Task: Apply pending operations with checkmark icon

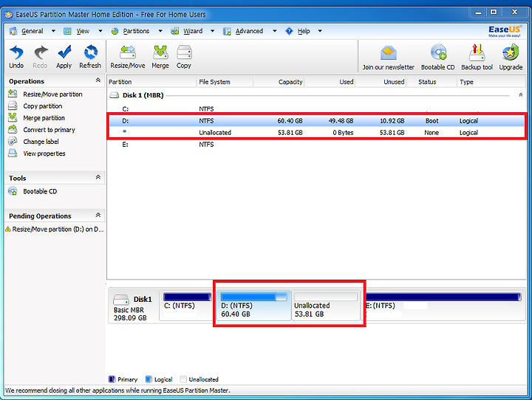Action: [64, 52]
